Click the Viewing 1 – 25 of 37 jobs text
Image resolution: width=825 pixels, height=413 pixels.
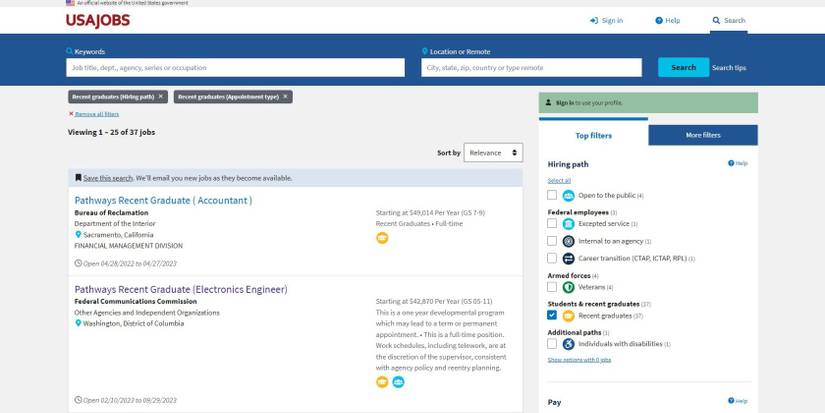[112, 132]
